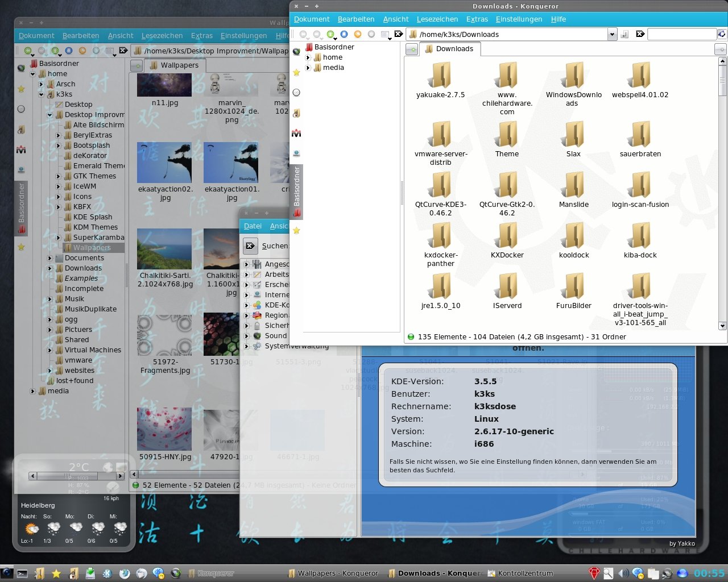Switch to Kontrollzentrum via taskbar button
Image resolution: width=728 pixels, height=582 pixels.
point(520,573)
